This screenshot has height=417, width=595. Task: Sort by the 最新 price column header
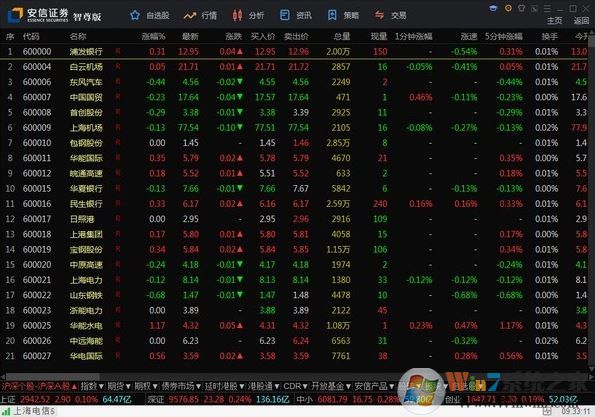tap(190, 37)
